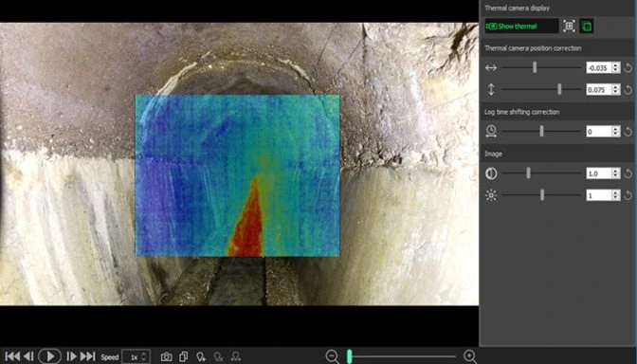The height and width of the screenshot is (364, 637).
Task: Open the playback Speed selector
Action: (136, 357)
